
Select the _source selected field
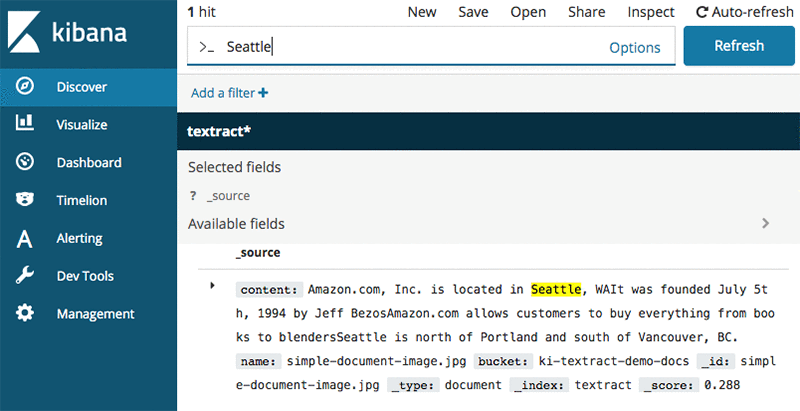point(228,196)
